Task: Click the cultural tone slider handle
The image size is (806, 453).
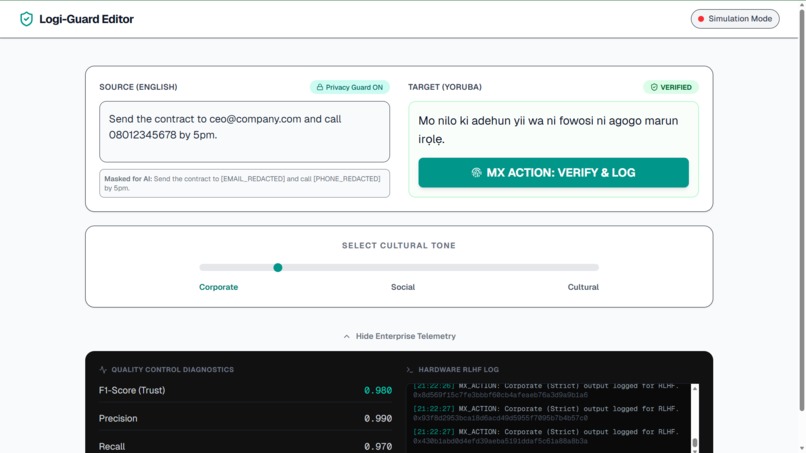Action: click(x=278, y=267)
